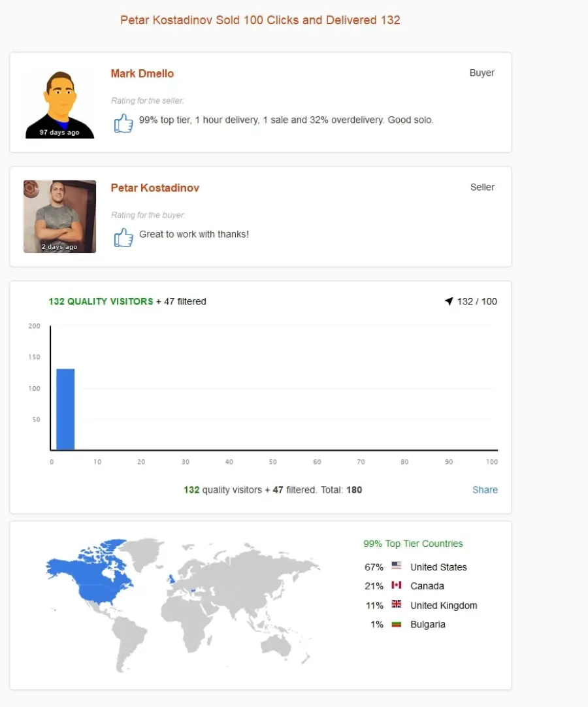Viewport: 588px width, 707px height.
Task: Click the 99% Top Tier Countries heading
Action: pos(413,544)
